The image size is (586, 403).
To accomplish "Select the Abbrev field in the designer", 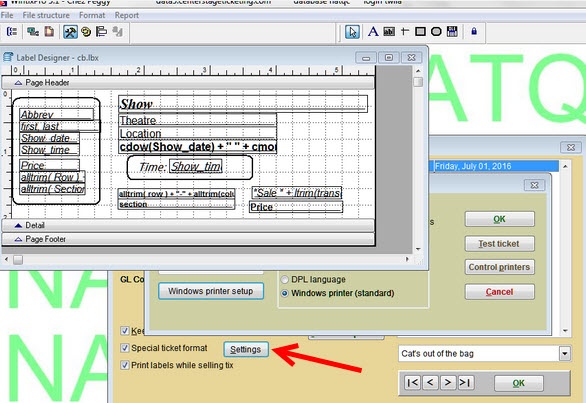I will click(x=56, y=114).
